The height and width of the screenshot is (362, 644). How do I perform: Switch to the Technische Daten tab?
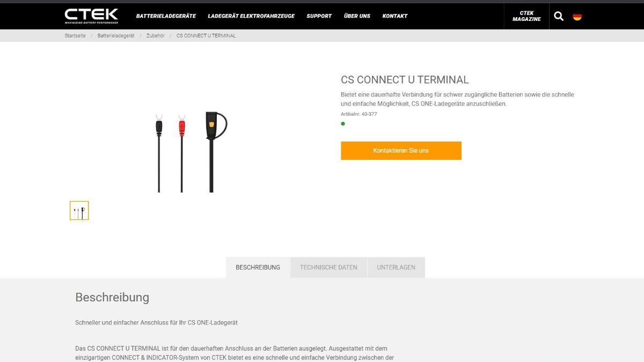tap(328, 268)
